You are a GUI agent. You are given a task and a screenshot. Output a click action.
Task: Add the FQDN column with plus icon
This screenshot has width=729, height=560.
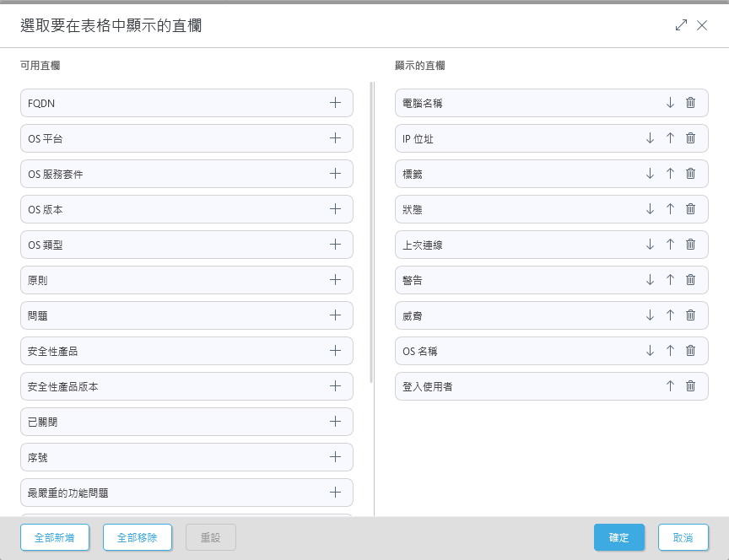coord(335,103)
